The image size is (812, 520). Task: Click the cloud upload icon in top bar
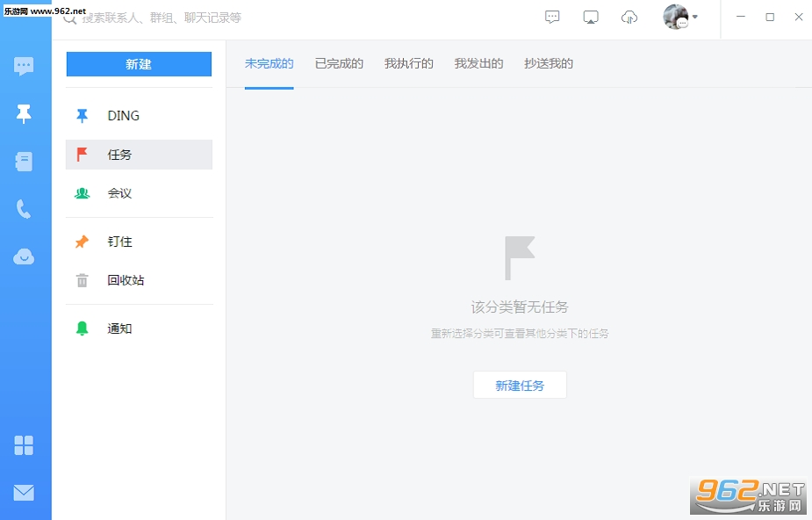coord(629,18)
